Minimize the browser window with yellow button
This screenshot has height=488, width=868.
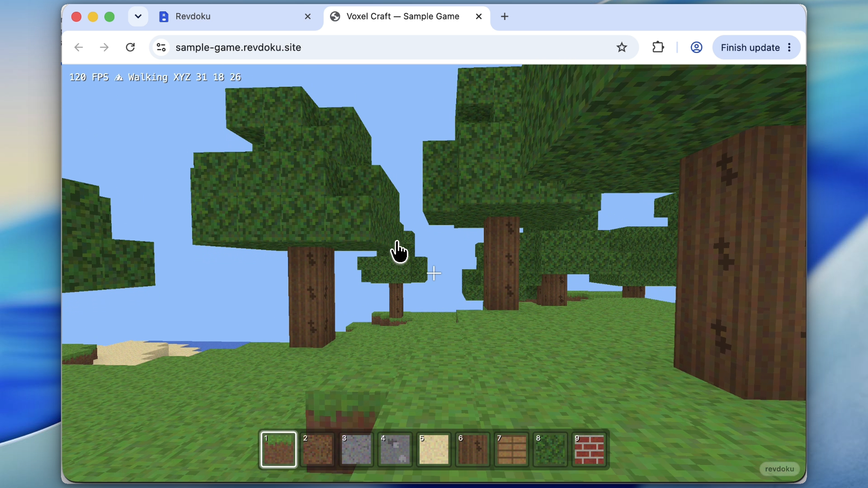tap(93, 17)
